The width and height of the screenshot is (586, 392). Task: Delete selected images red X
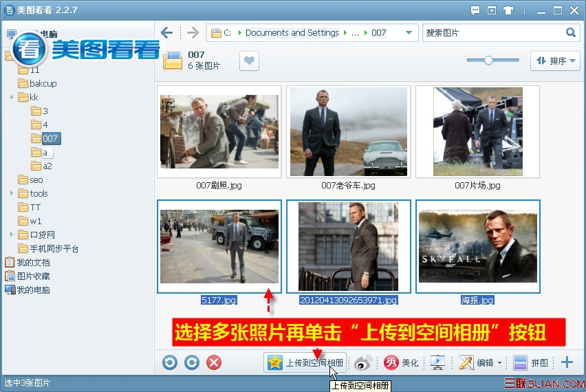214,362
